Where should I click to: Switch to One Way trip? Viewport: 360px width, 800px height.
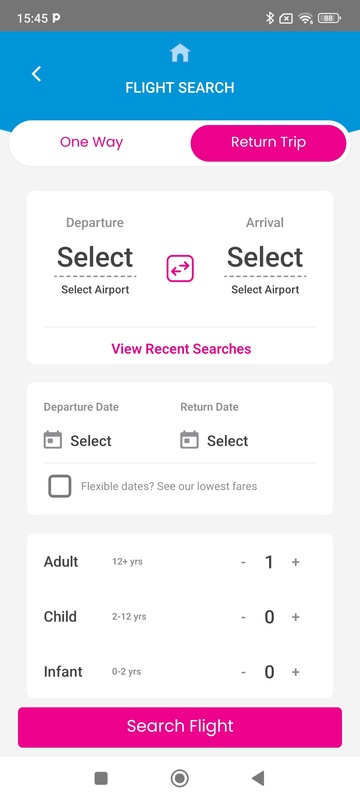[x=91, y=142]
